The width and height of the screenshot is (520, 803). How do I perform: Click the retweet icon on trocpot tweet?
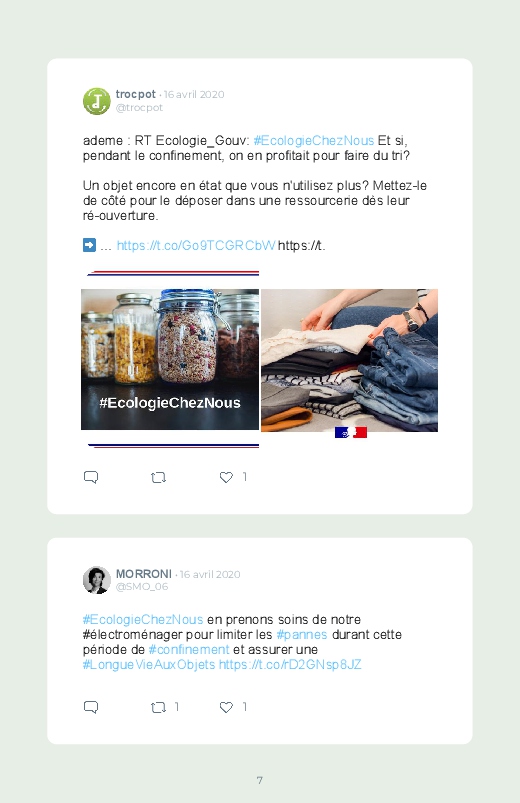[x=158, y=478]
